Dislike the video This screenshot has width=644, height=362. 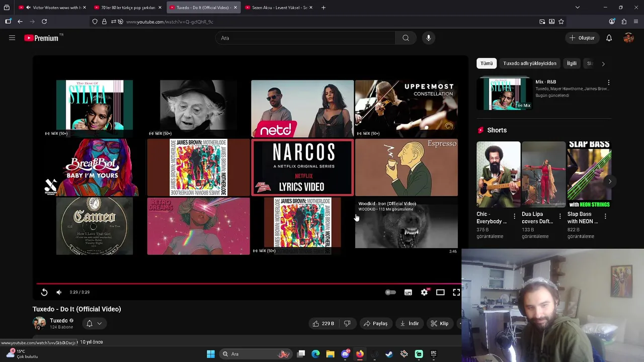click(x=347, y=323)
